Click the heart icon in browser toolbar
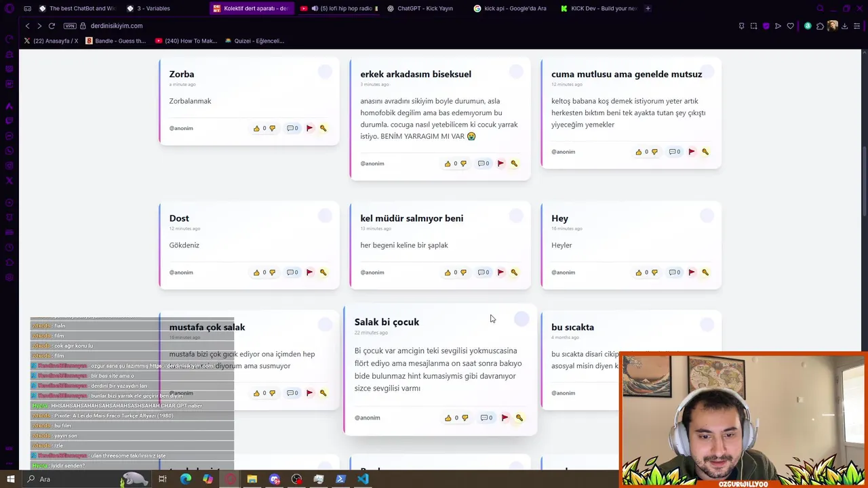The image size is (868, 488). (790, 26)
